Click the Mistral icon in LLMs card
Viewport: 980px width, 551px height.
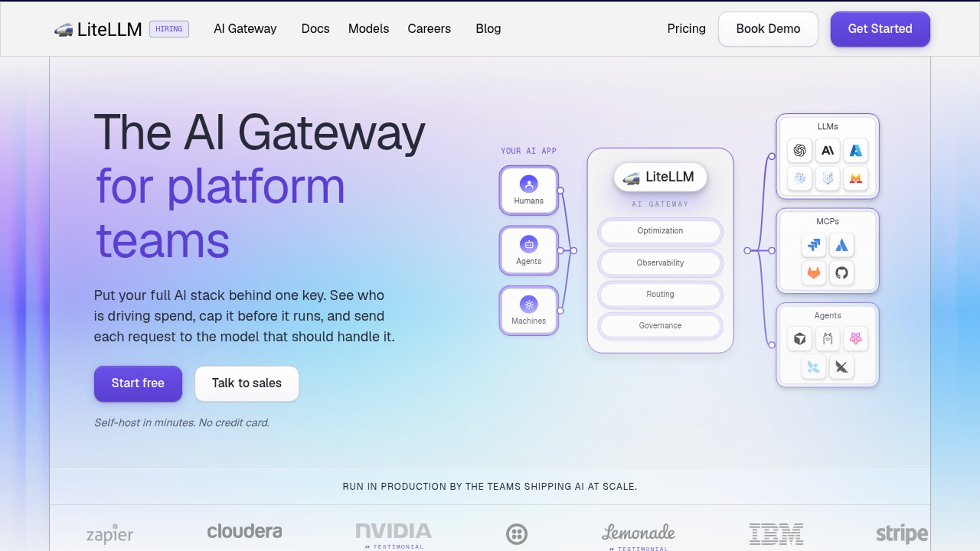[855, 178]
